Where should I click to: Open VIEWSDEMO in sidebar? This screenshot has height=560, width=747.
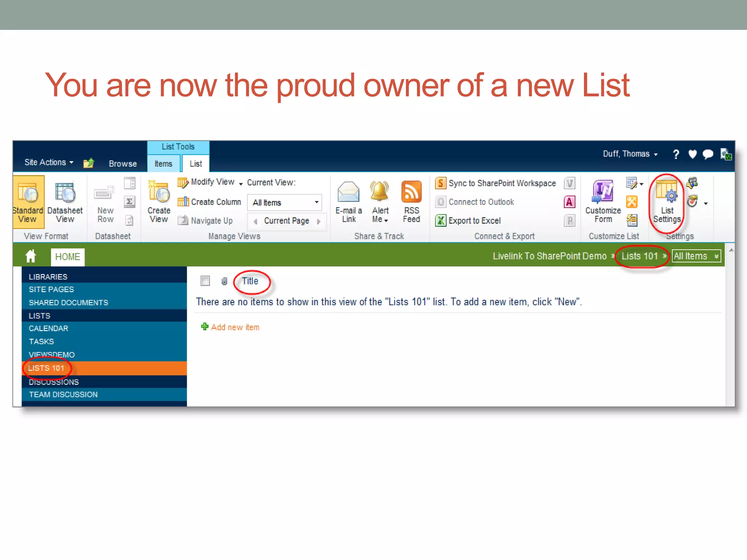[52, 355]
